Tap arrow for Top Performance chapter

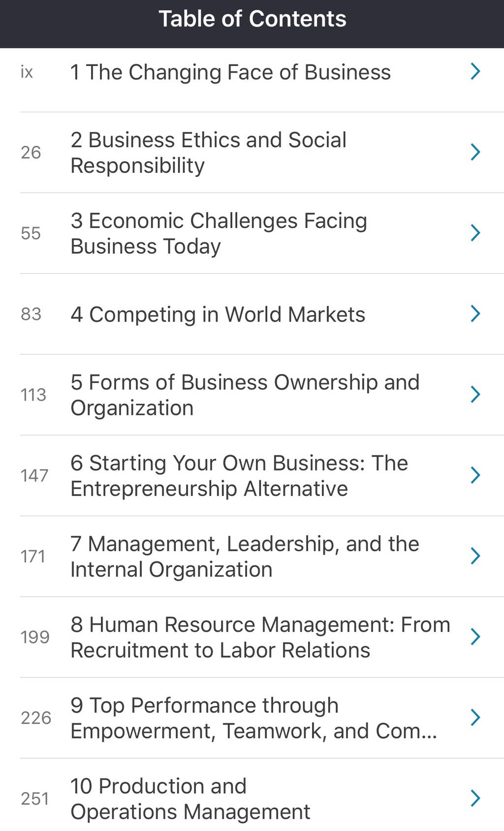475,718
